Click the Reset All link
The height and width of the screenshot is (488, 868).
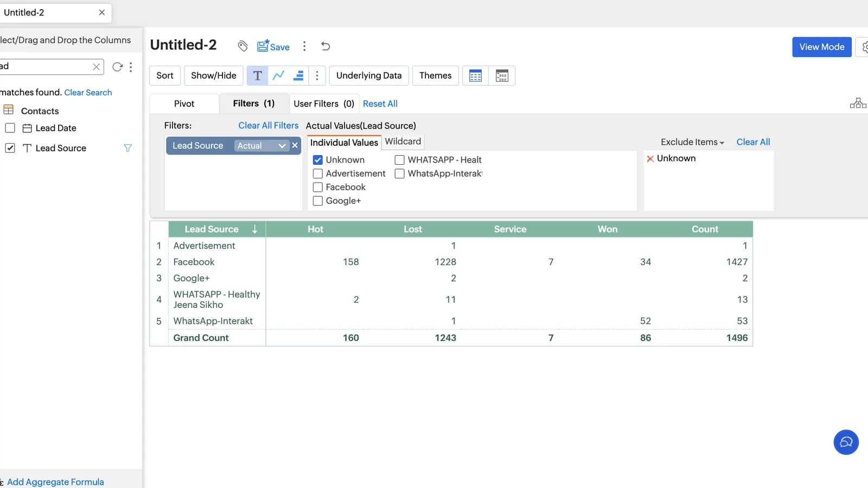pyautogui.click(x=380, y=104)
